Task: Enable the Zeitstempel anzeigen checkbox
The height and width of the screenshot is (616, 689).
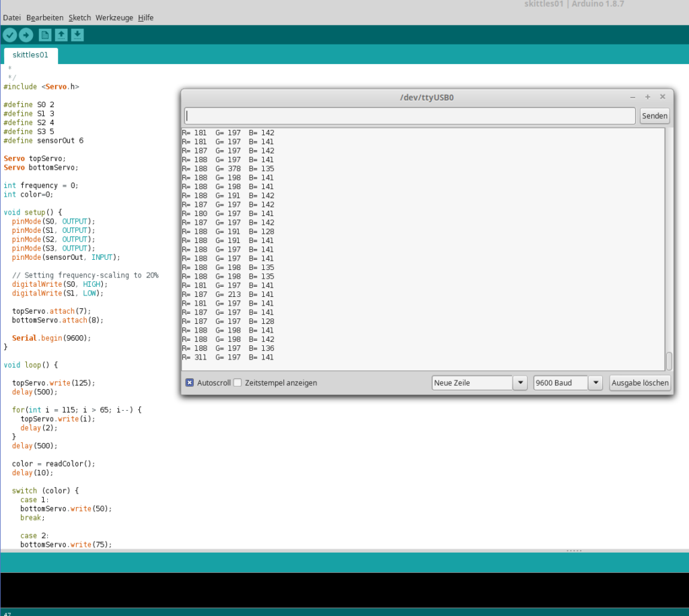Action: pyautogui.click(x=238, y=382)
